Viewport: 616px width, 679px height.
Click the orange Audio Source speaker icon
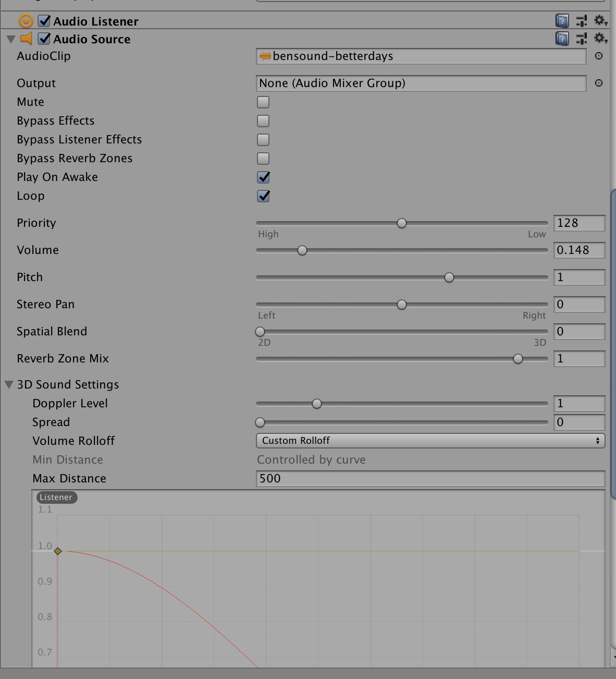click(27, 39)
